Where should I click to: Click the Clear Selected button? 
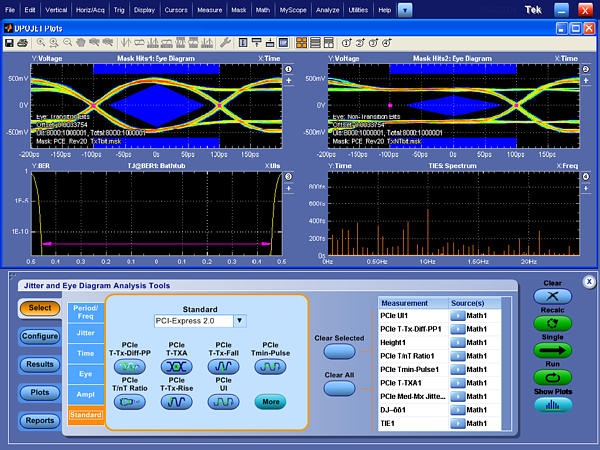tap(338, 352)
